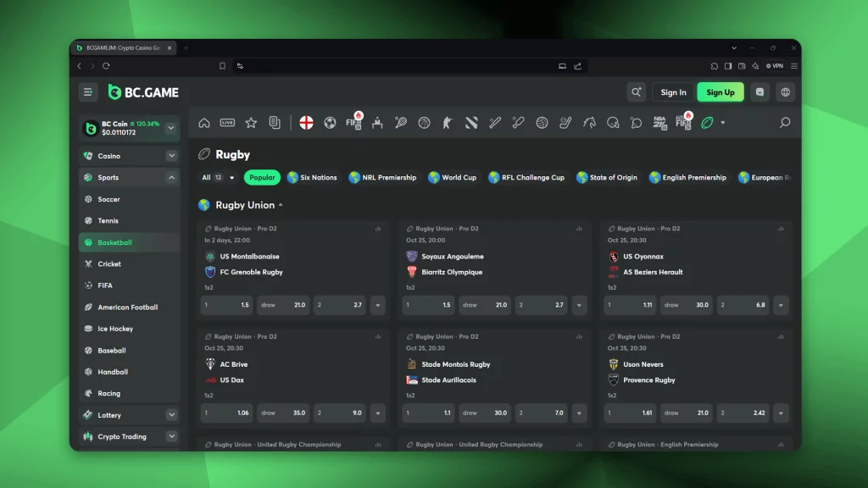Select the Popular filter chip
Screen dimensions: 868x488
(262, 178)
